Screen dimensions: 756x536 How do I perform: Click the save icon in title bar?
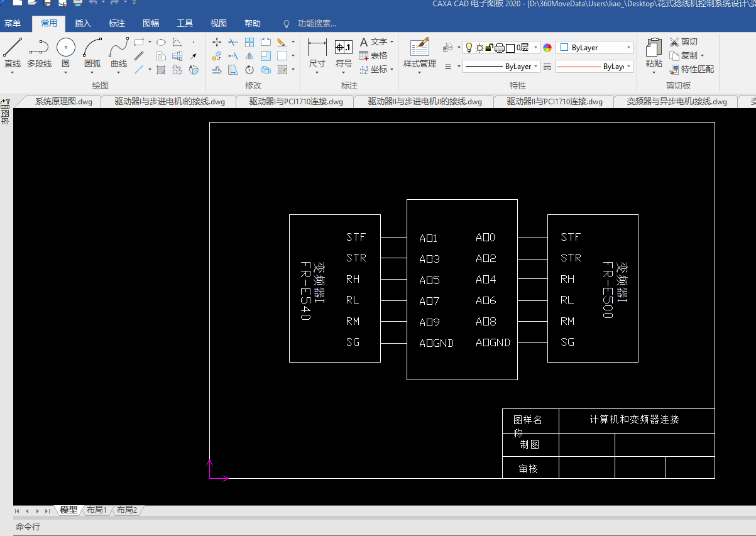pyautogui.click(x=47, y=3)
